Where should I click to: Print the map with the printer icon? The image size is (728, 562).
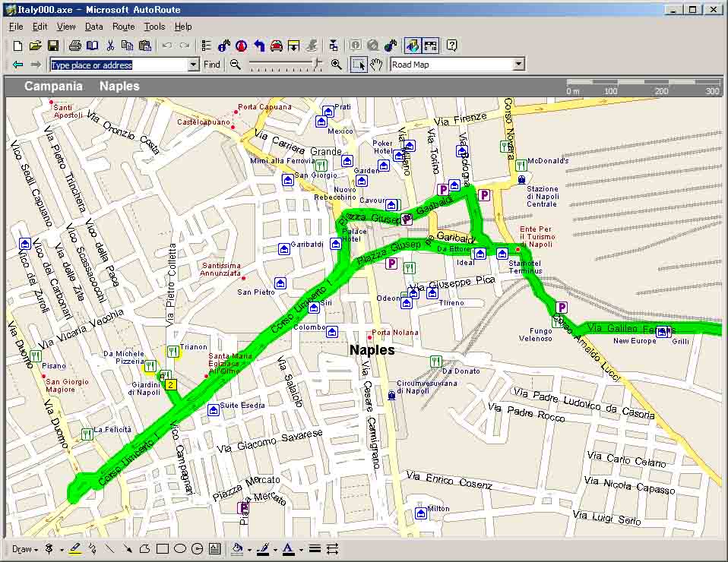coord(74,46)
